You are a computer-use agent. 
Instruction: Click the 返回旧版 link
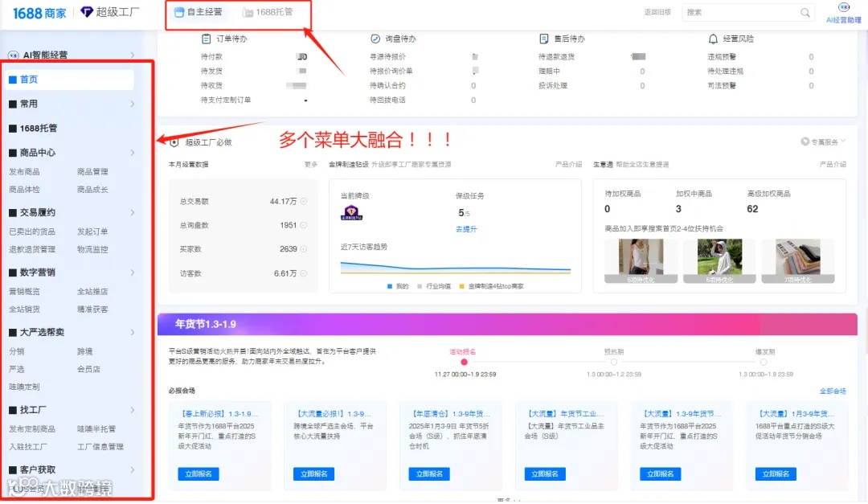click(657, 12)
